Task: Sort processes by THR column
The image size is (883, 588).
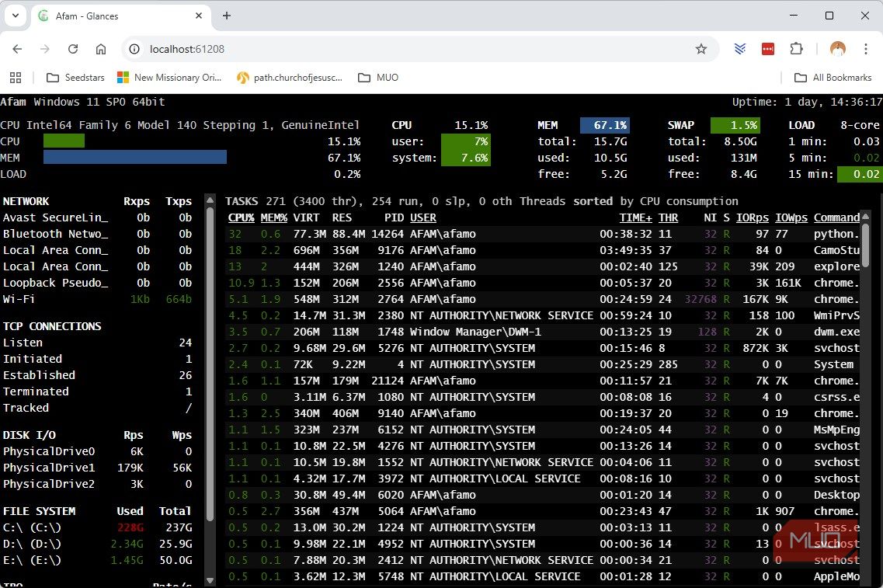Action: [x=668, y=217]
